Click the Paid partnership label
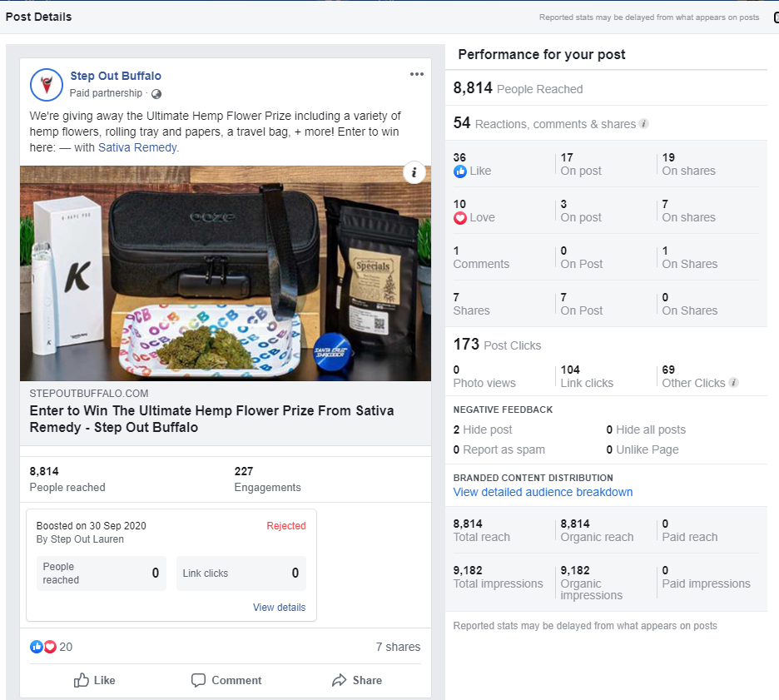 [106, 93]
